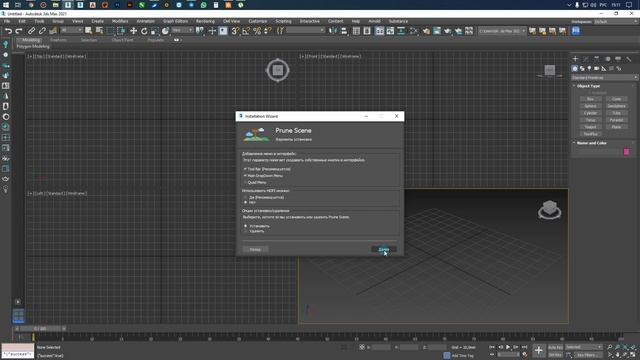
Task: Open the Scripting menu
Action: 283,21
